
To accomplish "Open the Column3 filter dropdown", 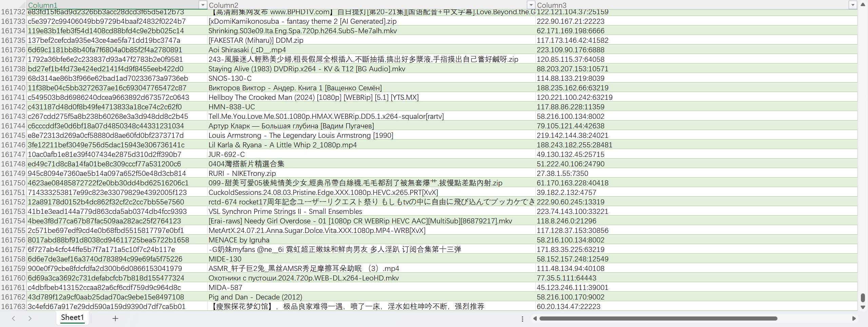I will tap(852, 5).
